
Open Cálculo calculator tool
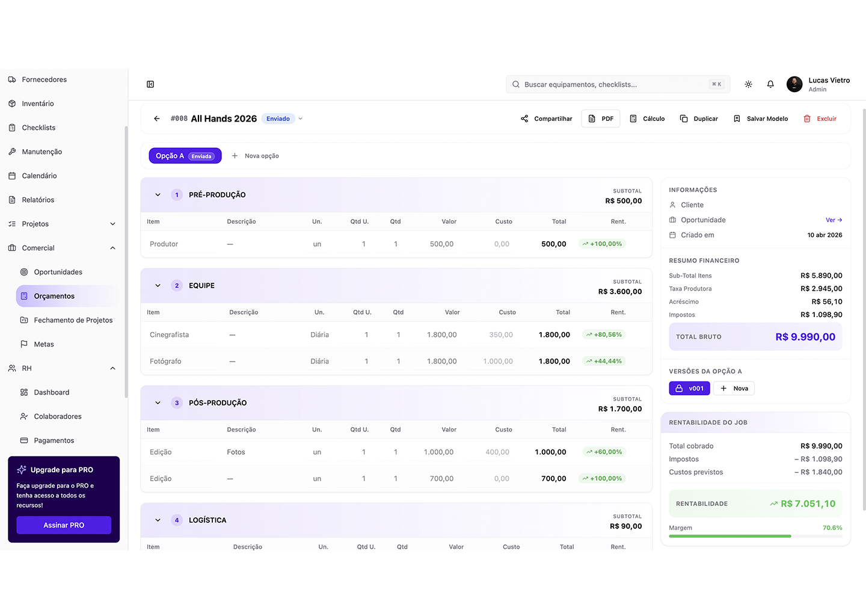647,119
